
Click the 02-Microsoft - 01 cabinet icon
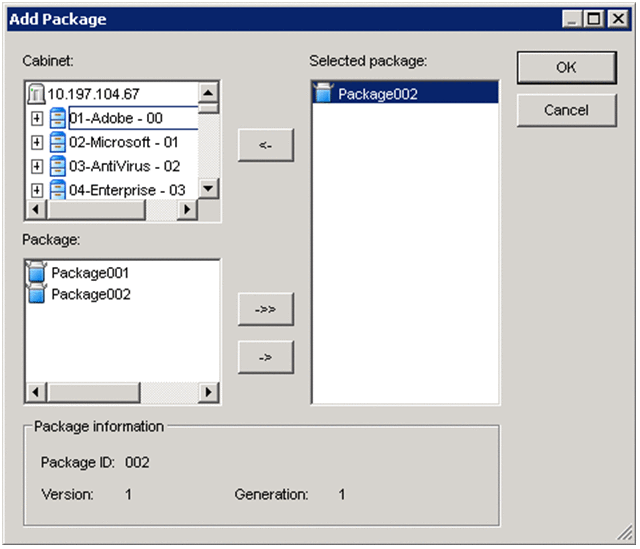58,142
